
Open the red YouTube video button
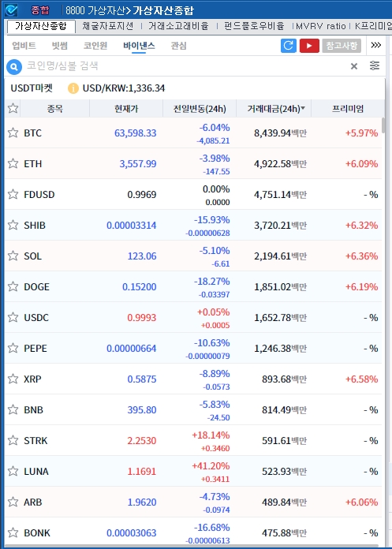(309, 46)
